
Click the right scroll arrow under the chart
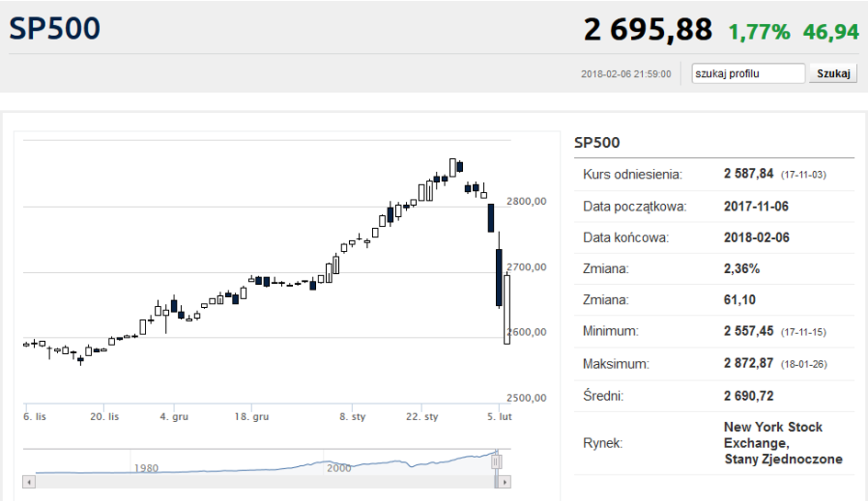point(505,481)
